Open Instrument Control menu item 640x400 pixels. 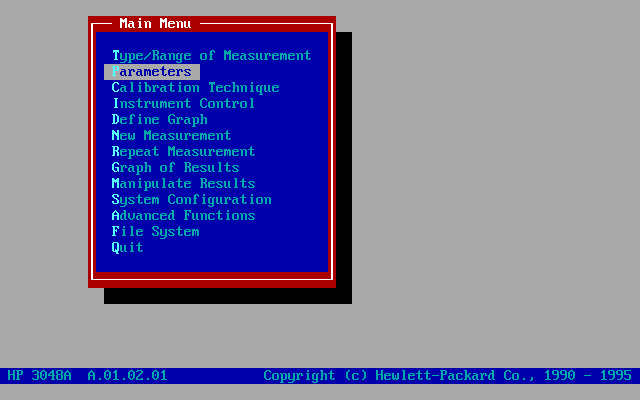coord(184,104)
